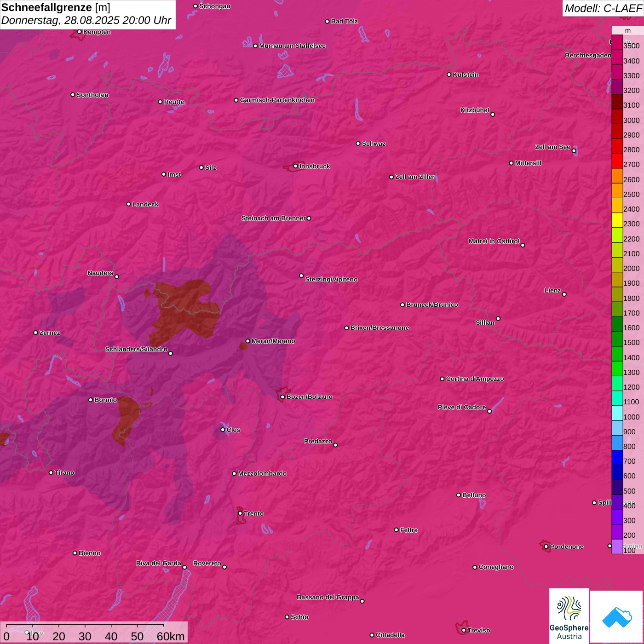Select the 3200 m legend color

click(x=617, y=87)
